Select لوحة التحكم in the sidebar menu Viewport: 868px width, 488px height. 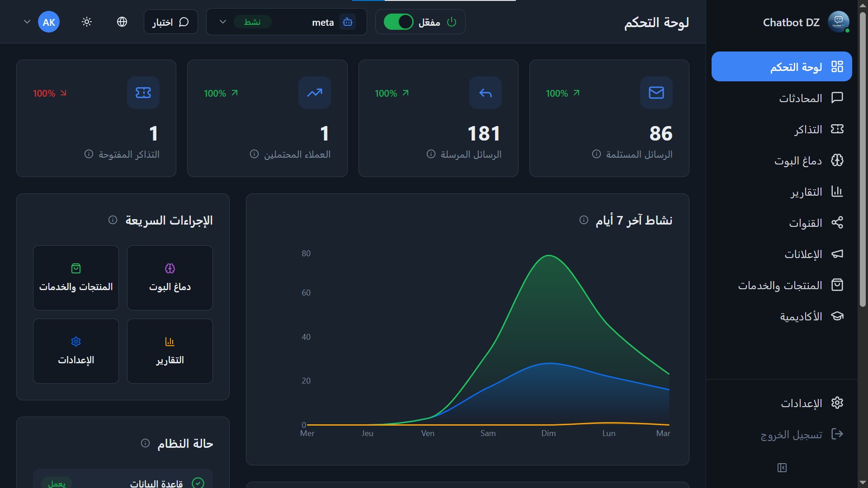[x=781, y=66]
